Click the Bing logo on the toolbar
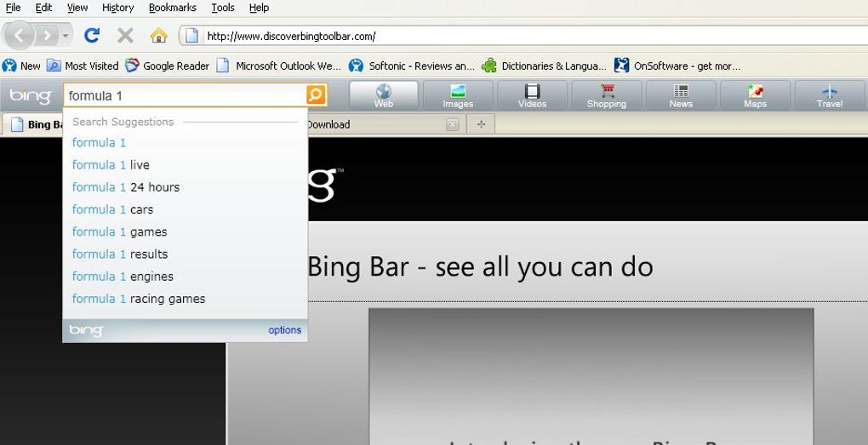The image size is (868, 445). [x=31, y=96]
